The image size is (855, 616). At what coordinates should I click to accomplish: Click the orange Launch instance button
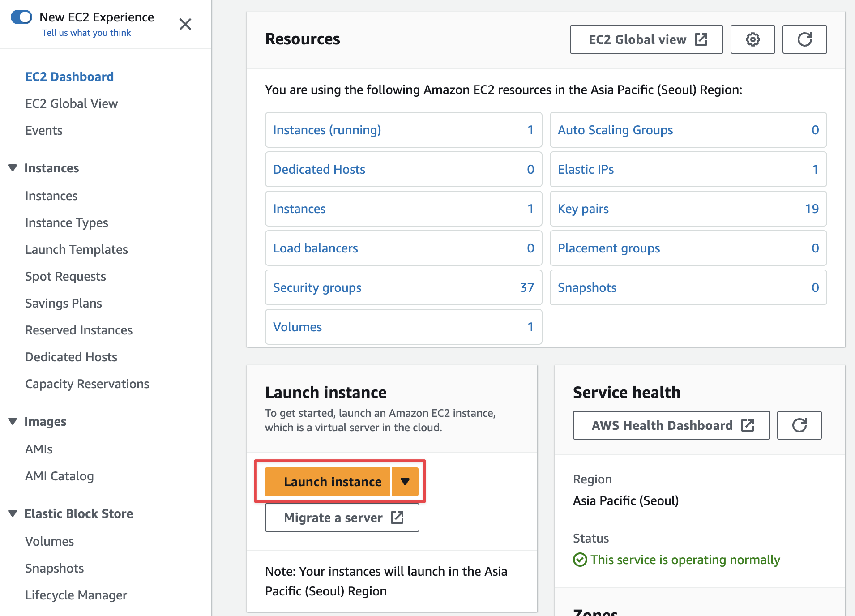tap(328, 482)
